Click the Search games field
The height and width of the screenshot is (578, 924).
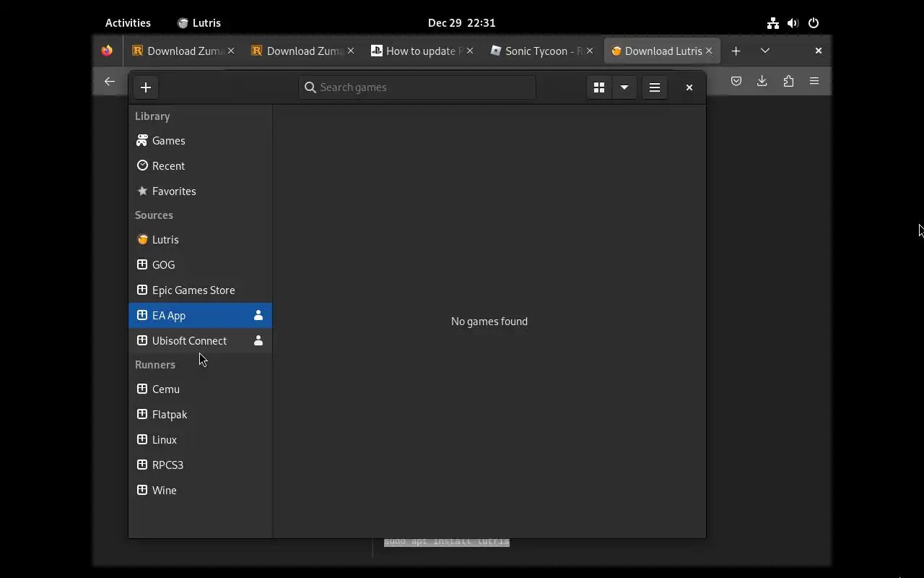(417, 87)
